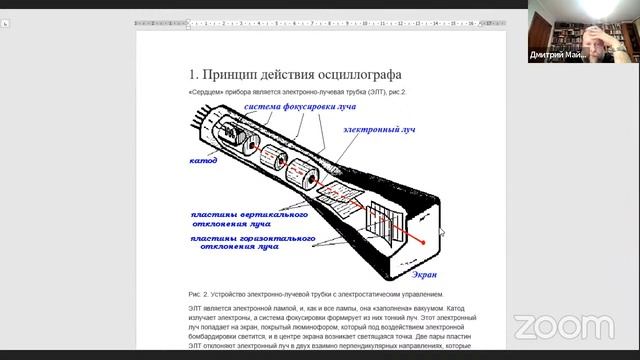Viewport: 640px width, 360px height.
Task: Click line starting "луч попадает на экран"
Action: (326, 327)
